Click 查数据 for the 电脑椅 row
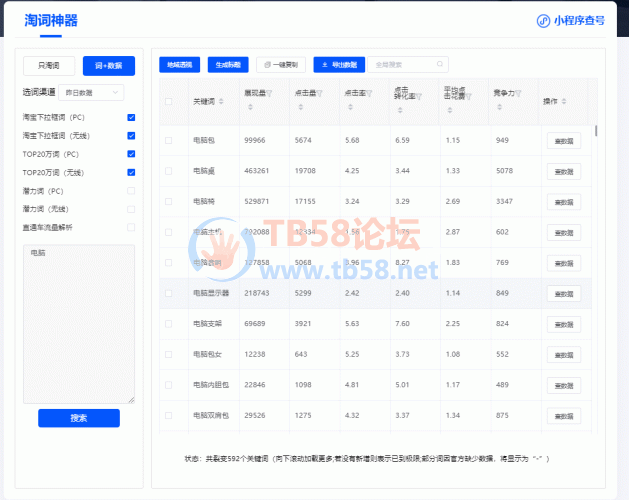This screenshot has width=629, height=500. (x=564, y=202)
